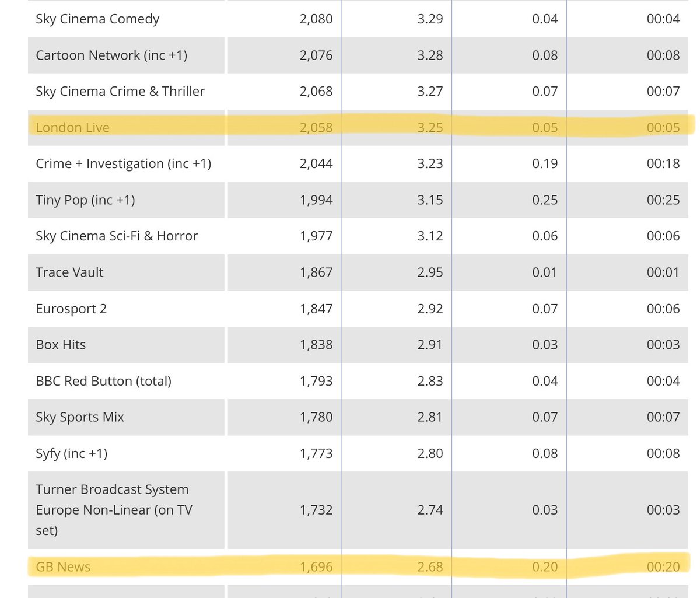The width and height of the screenshot is (700, 598).
Task: Click the Trace Vault channel name
Action: [69, 272]
